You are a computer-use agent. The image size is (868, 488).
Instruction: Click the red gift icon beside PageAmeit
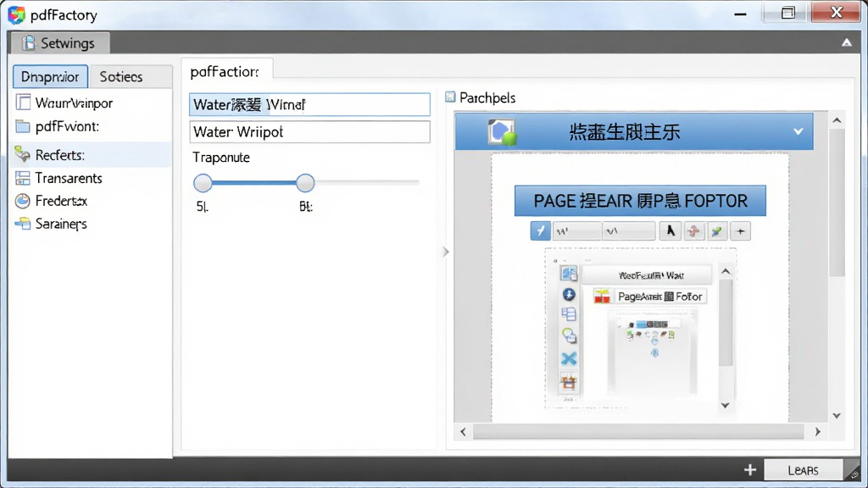tap(602, 297)
